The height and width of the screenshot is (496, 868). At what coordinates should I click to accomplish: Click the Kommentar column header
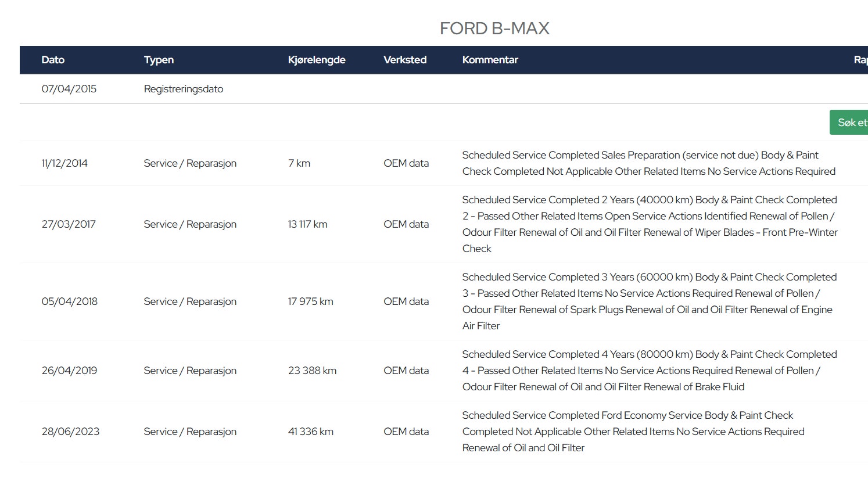click(x=490, y=60)
